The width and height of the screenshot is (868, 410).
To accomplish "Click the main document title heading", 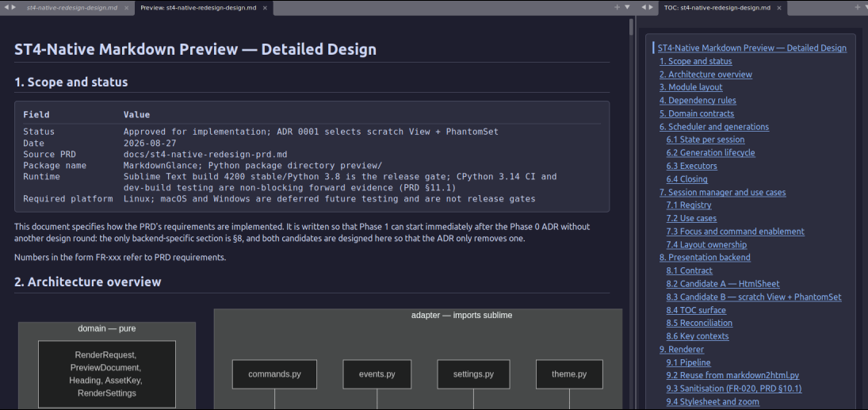I will (196, 49).
